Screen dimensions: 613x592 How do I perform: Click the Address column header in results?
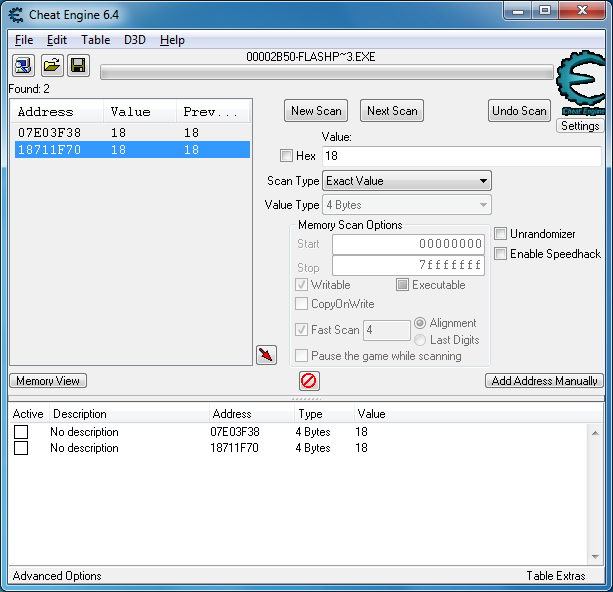click(x=57, y=112)
